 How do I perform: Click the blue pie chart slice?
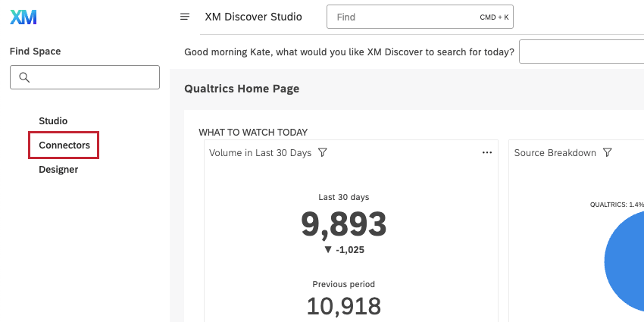click(x=624, y=261)
